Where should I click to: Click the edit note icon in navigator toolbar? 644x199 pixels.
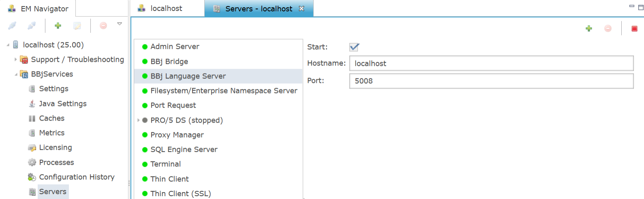pos(77,26)
